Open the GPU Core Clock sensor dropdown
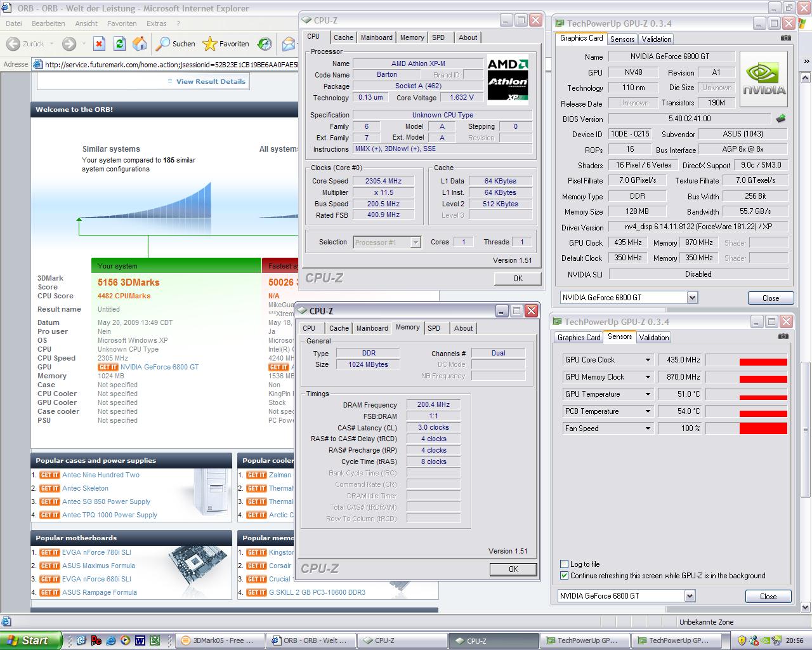The image size is (812, 650). click(648, 360)
